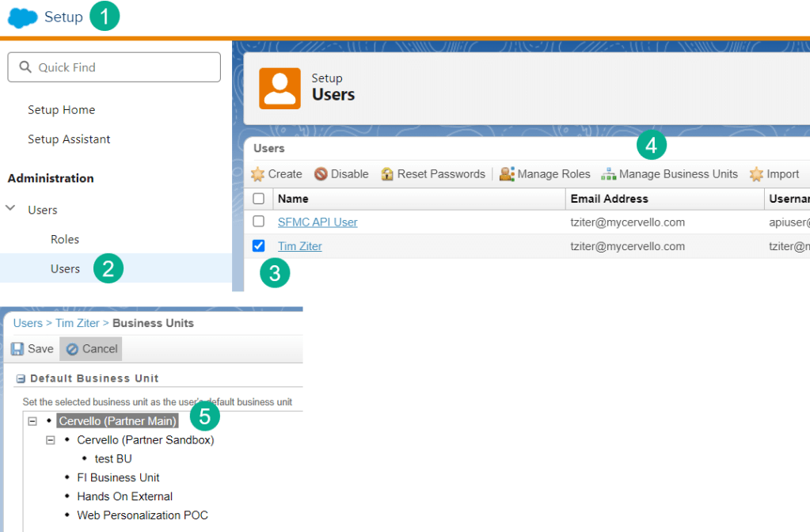Click the Reset Passwords lock icon
Image resolution: width=810 pixels, height=532 pixels.
(x=387, y=174)
